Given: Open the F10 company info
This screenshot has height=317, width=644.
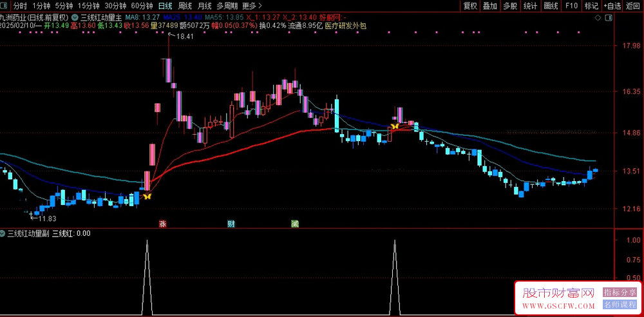Looking at the screenshot, I should coord(571,6).
